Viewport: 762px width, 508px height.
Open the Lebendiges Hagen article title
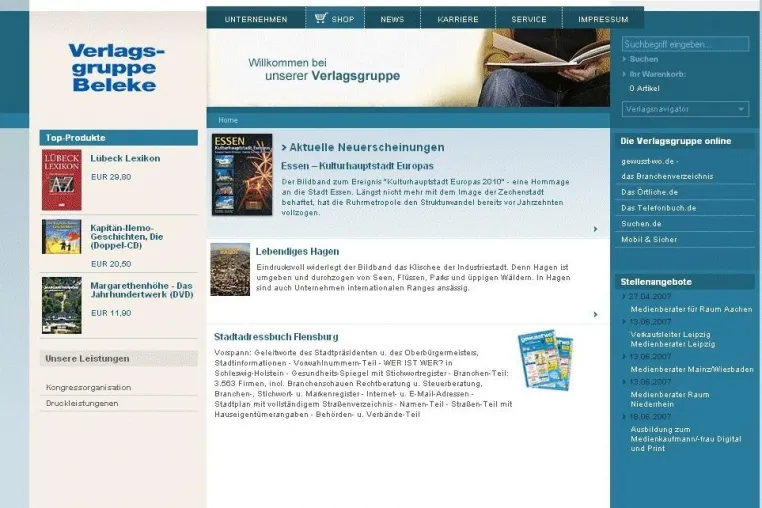pos(297,251)
